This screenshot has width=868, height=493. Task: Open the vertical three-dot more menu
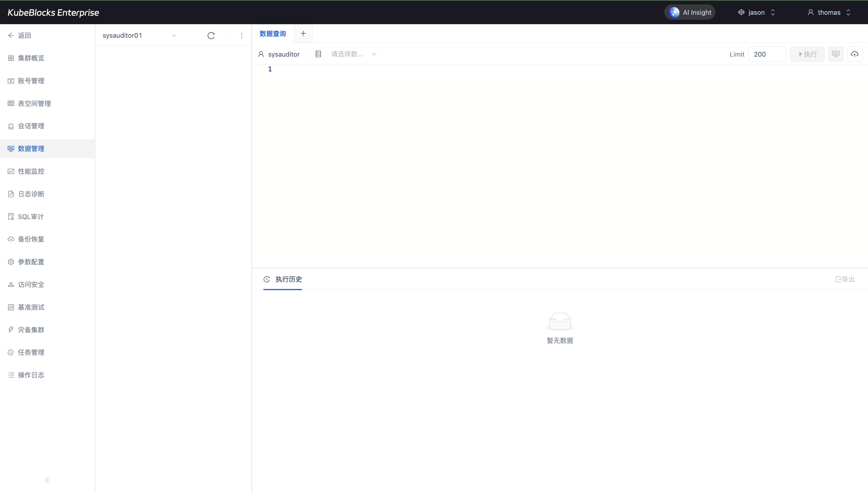pos(242,36)
